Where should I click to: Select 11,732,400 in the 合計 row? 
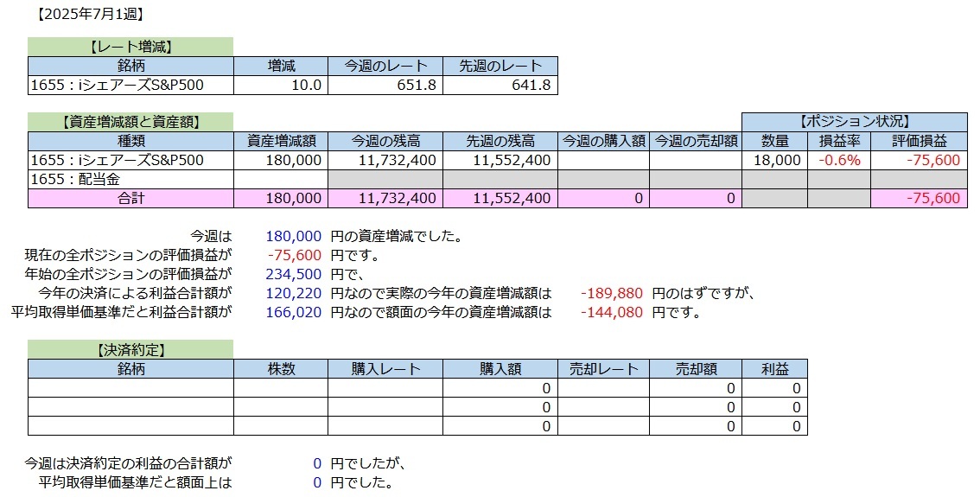pos(385,198)
